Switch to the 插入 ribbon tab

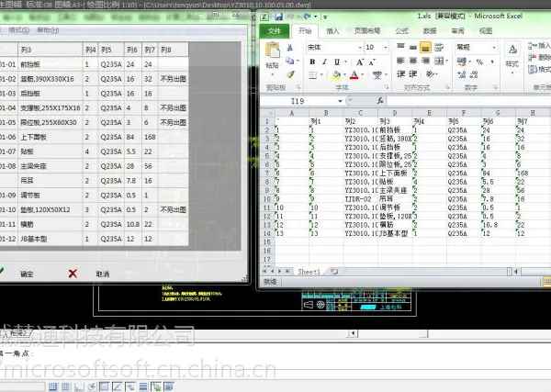point(332,31)
